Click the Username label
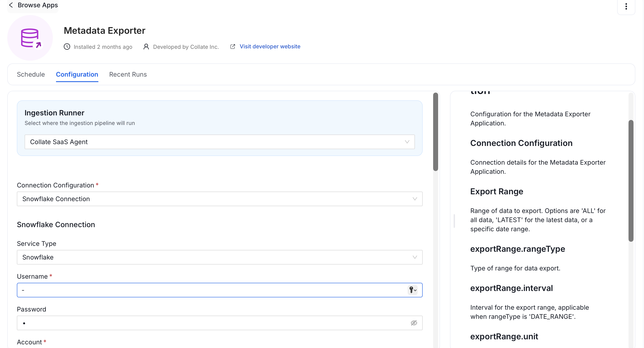This screenshot has width=644, height=348. (32, 276)
